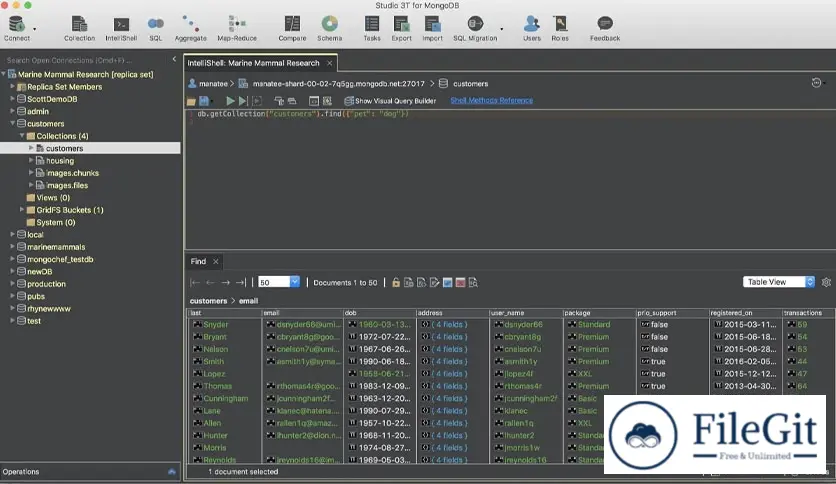
Task: Jump to last page of results
Action: (241, 283)
